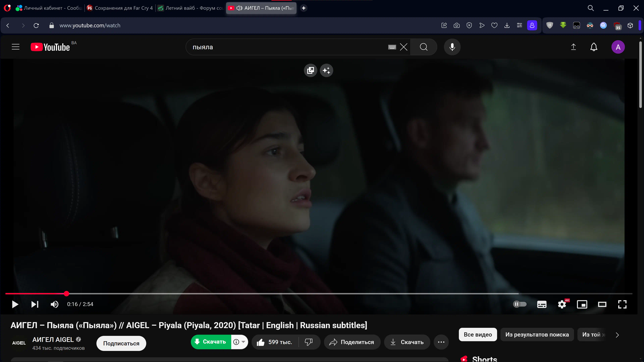
Task: Click the pop-out video overlay icon
Action: click(x=310, y=70)
